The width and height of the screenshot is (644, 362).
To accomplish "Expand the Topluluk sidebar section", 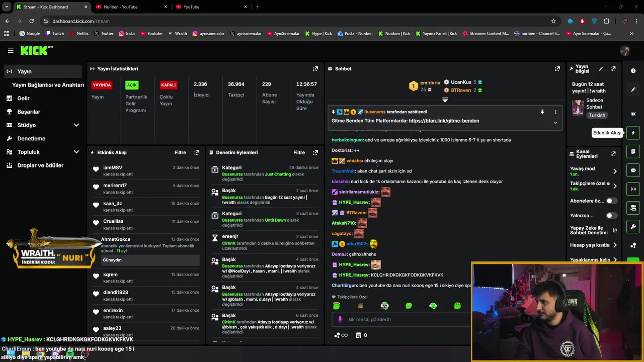I will (x=76, y=152).
